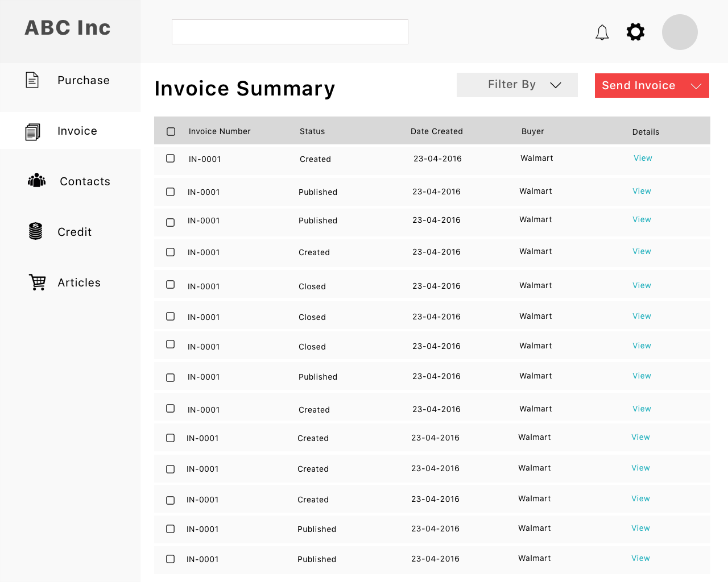Image resolution: width=728 pixels, height=582 pixels.
Task: Open the Send Invoice dropdown arrow
Action: pyautogui.click(x=696, y=86)
